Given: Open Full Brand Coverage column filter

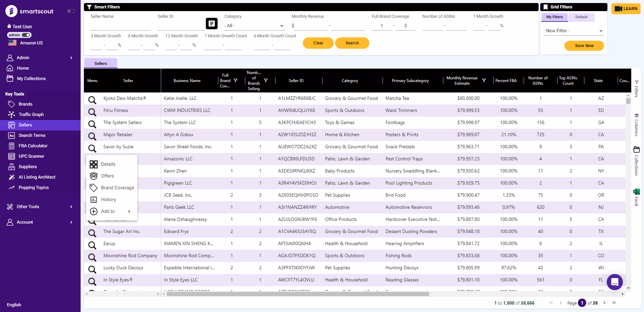Looking at the screenshot, I should pyautogui.click(x=236, y=81).
